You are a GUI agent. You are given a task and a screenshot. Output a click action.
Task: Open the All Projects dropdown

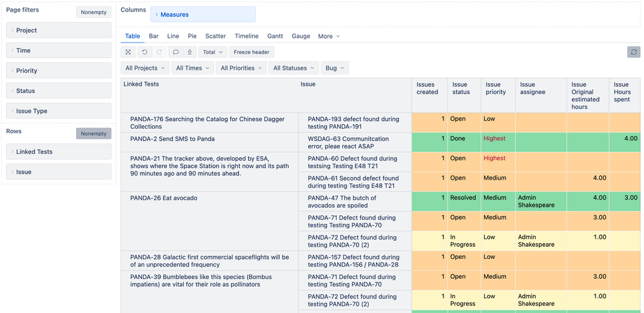145,68
